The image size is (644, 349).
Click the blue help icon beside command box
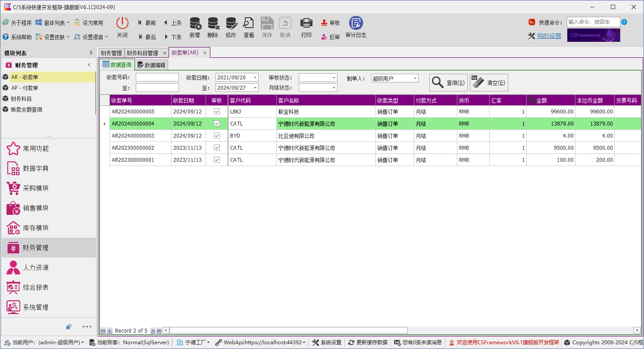pyautogui.click(x=624, y=22)
